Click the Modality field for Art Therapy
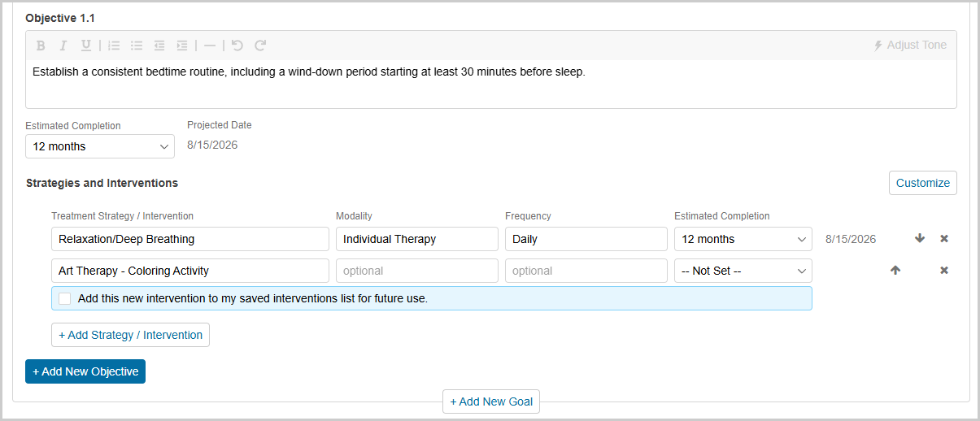The image size is (980, 421). click(x=416, y=271)
